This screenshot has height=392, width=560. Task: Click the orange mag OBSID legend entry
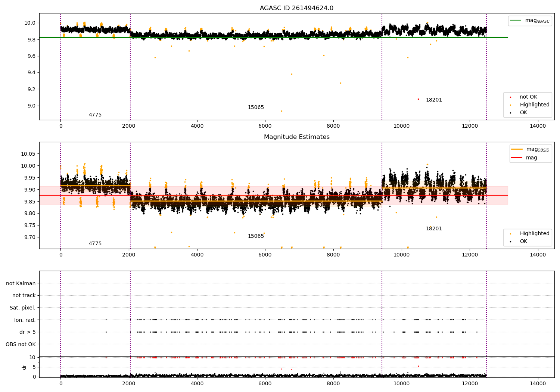(x=531, y=149)
